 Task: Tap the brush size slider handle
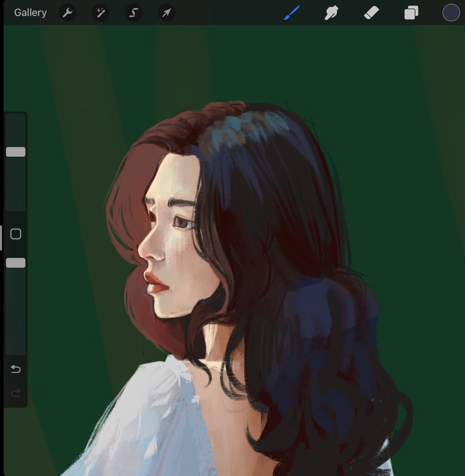pos(16,152)
